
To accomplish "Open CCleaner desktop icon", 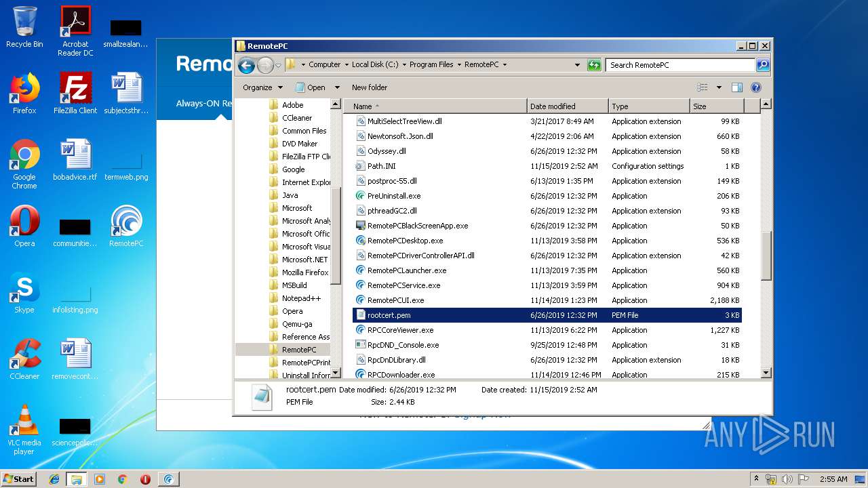I will (24, 359).
